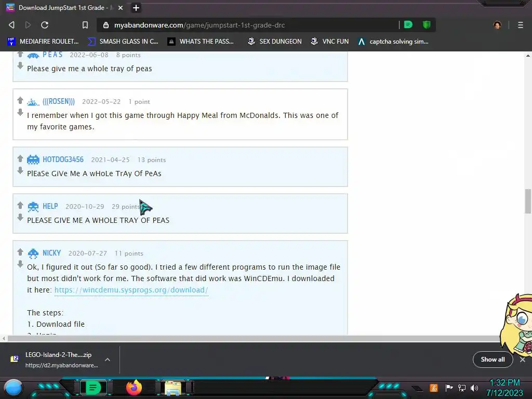Screen dimensions: 532x399
Task: Downvote the HOTDOG3456 comment
Action: tap(20, 170)
